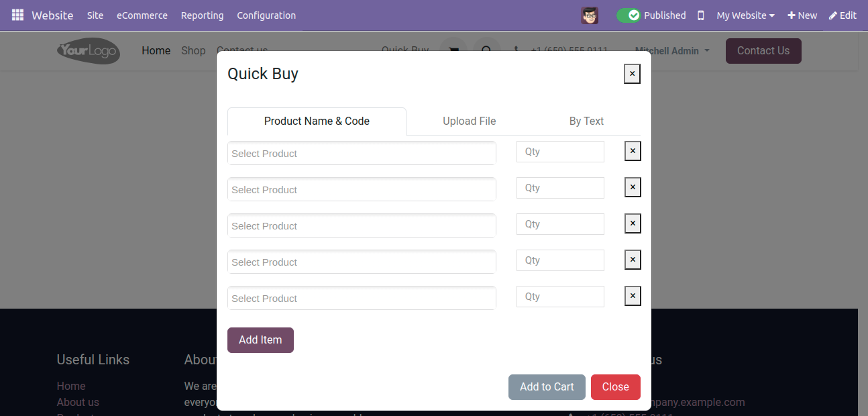
Task: Click the Mitchell Admin avatar in top bar
Action: tap(590, 15)
